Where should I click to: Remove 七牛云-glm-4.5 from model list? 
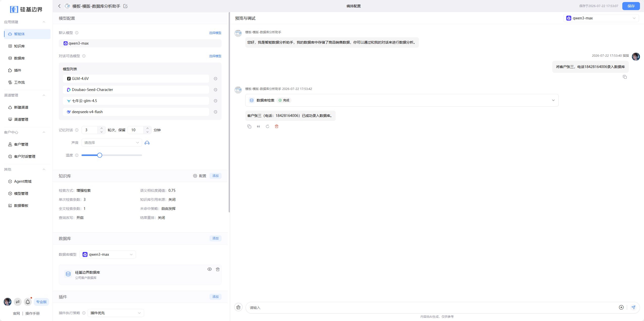coord(216,101)
